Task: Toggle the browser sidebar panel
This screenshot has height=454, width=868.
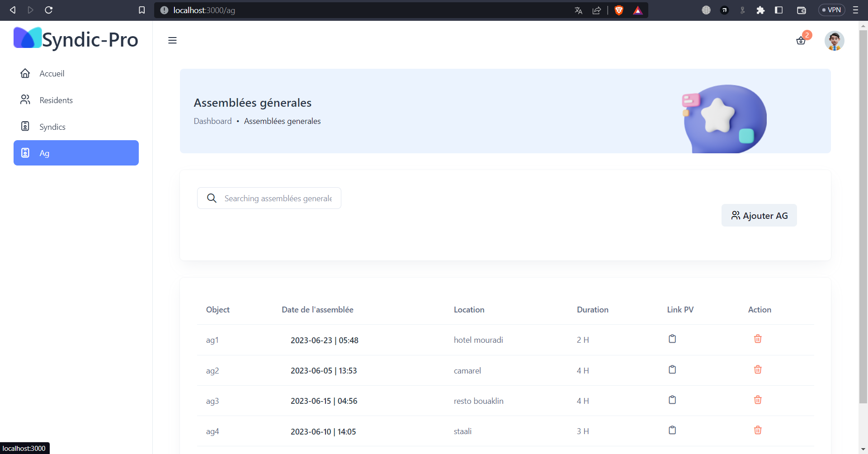Action: click(778, 10)
